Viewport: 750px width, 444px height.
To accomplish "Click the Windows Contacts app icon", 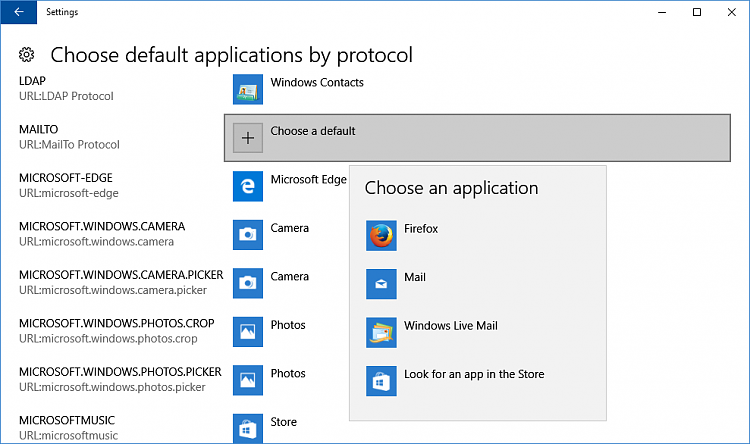I will [x=248, y=89].
